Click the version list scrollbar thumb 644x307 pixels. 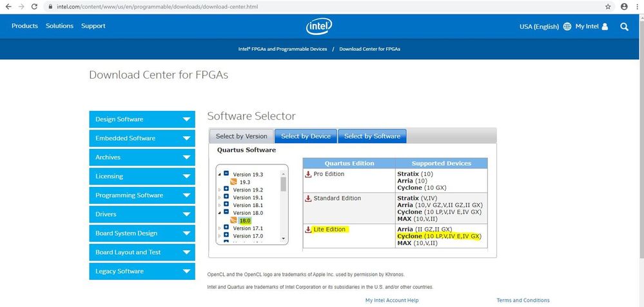(284, 184)
